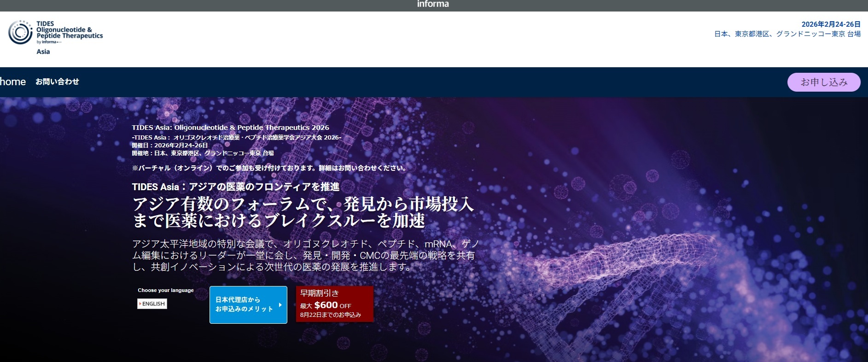The width and height of the screenshot is (868, 362).
Task: Click the 開催地 venue line in the hero
Action: click(203, 153)
